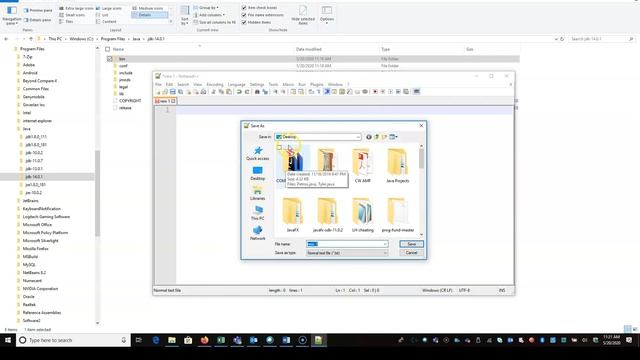640x360 pixels.
Task: Click the File name input field
Action: tap(347, 244)
